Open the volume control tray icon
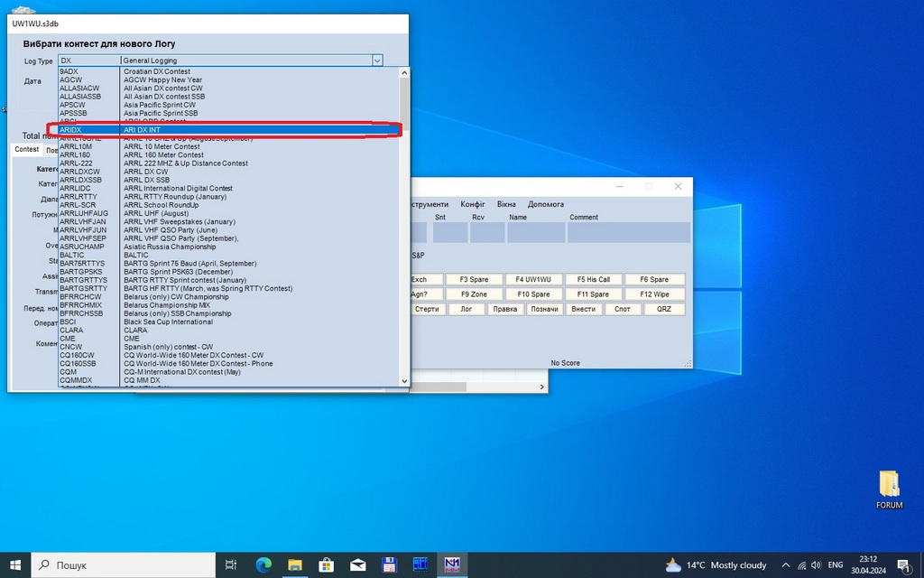 pyautogui.click(x=816, y=565)
